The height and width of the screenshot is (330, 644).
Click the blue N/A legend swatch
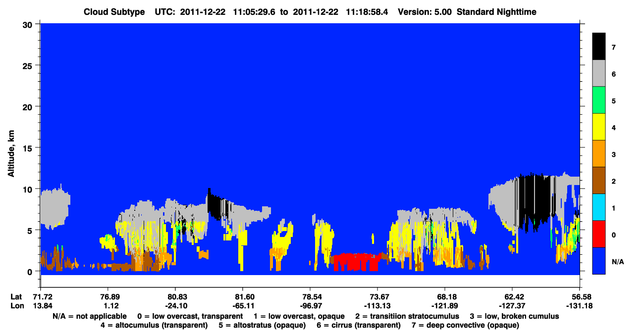pyautogui.click(x=599, y=261)
